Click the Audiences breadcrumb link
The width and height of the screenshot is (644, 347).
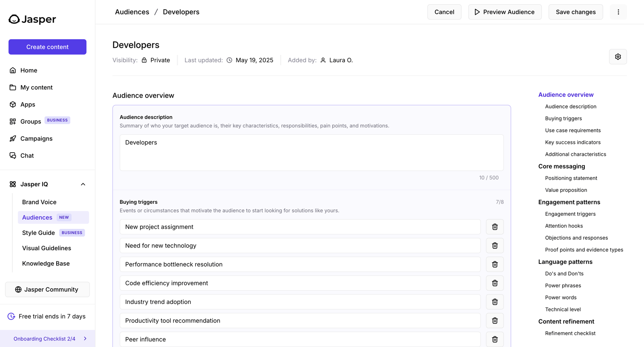[x=132, y=12]
